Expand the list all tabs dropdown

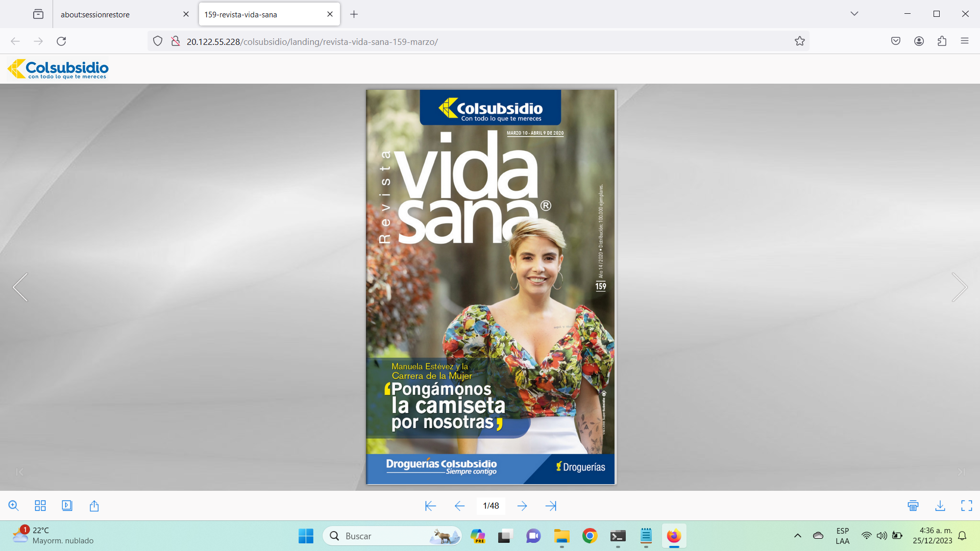point(854,14)
